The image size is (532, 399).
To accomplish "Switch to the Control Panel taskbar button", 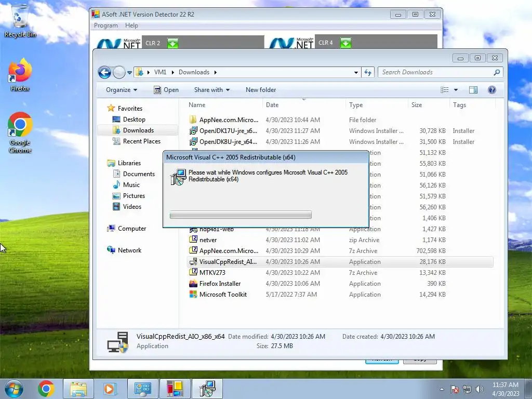I will click(x=142, y=389).
